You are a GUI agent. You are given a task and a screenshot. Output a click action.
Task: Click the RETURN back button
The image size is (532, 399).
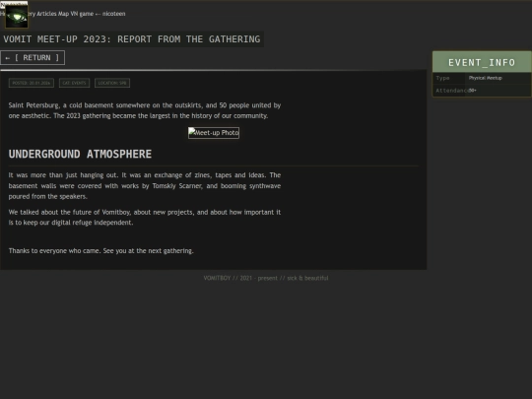pyautogui.click(x=33, y=58)
